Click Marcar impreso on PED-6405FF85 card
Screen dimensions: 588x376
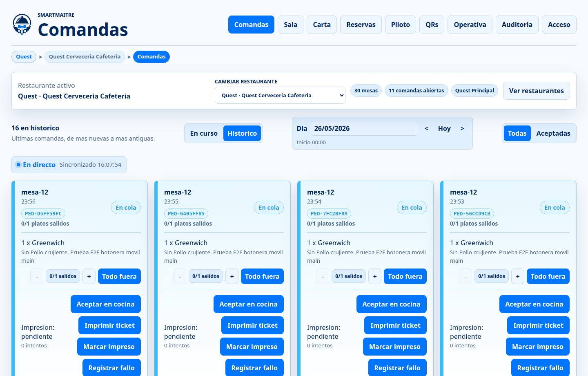(252, 347)
